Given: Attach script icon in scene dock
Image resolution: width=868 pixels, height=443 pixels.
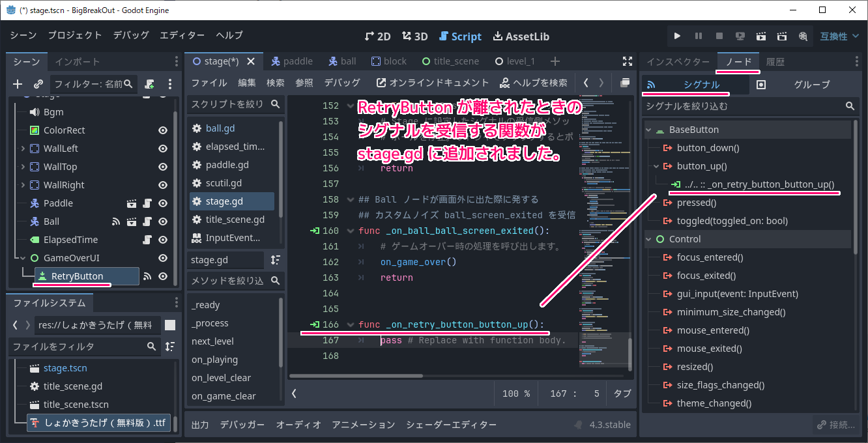Looking at the screenshot, I should pos(150,84).
